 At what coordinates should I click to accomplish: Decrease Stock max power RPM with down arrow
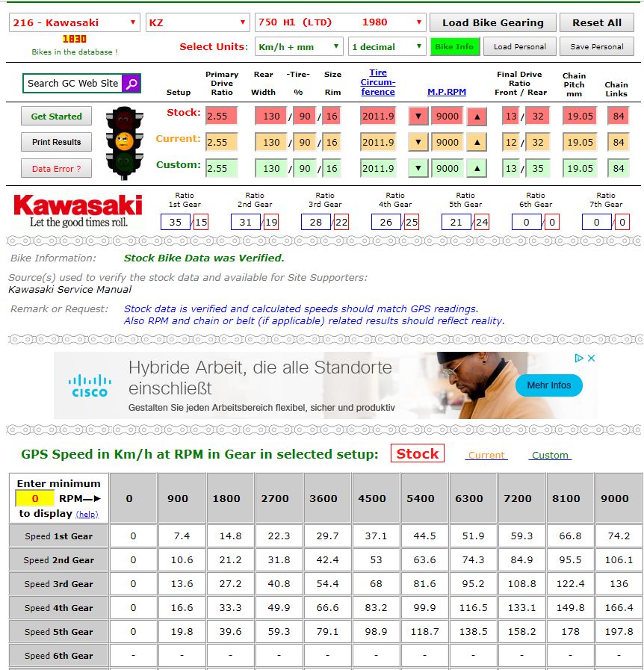click(x=418, y=117)
